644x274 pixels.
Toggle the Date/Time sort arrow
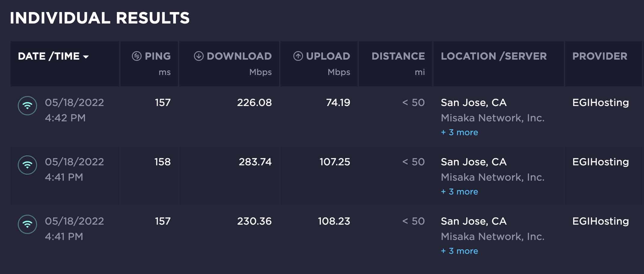click(x=86, y=57)
